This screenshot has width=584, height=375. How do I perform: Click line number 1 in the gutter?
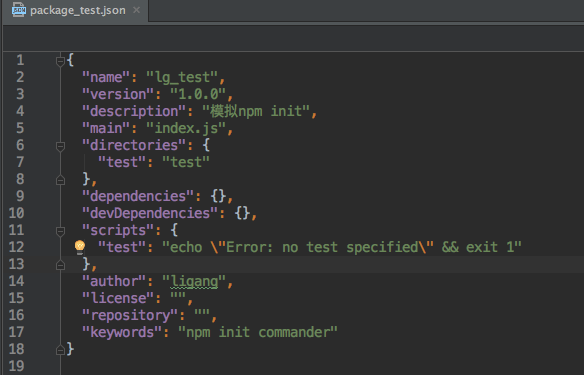tap(20, 60)
